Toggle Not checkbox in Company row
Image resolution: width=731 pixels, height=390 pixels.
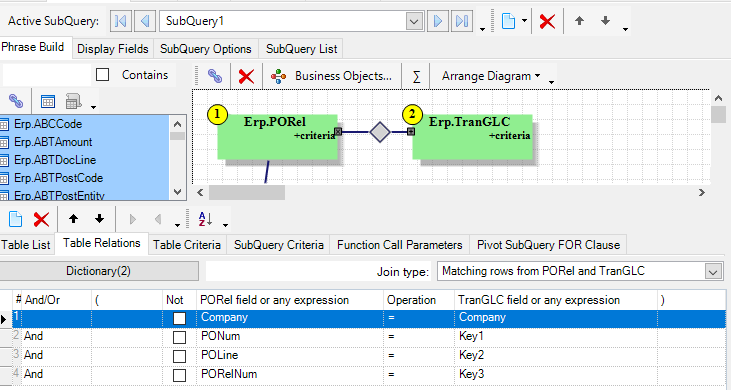[x=179, y=318]
